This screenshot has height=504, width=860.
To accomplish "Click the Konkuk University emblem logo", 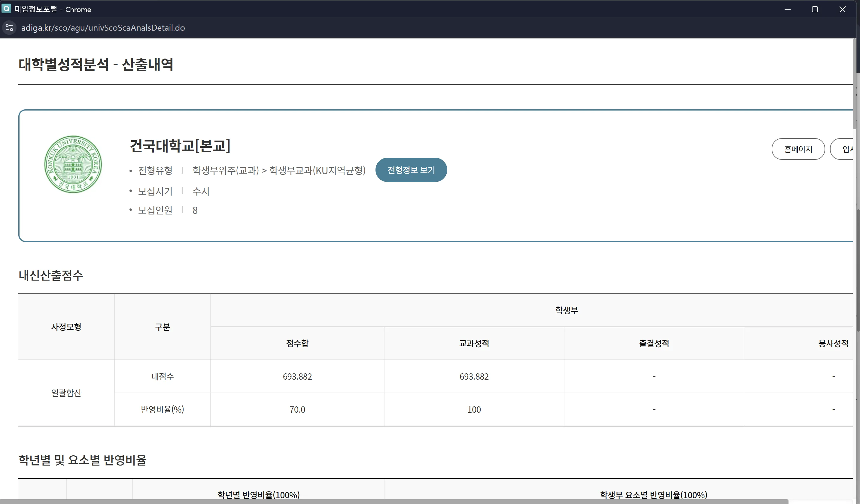I will click(x=73, y=164).
